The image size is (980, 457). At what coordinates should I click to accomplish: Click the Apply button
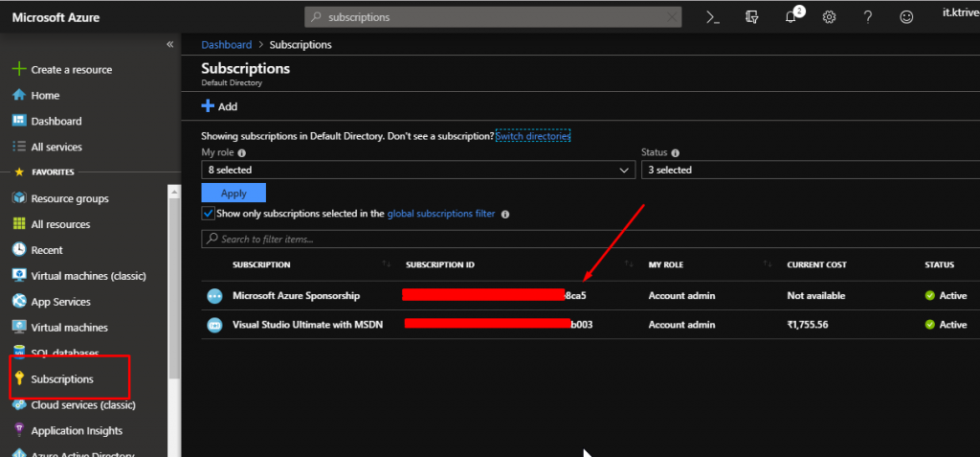234,193
